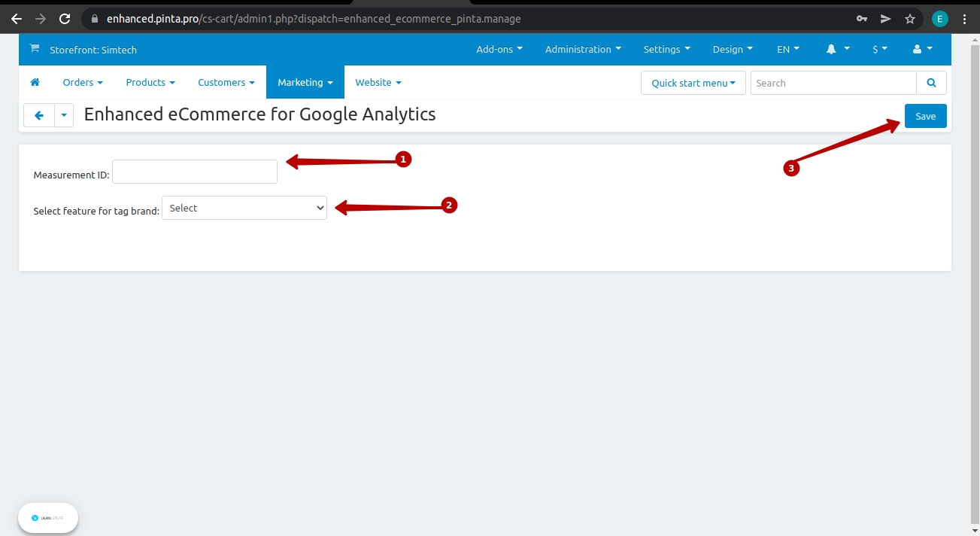The image size is (980, 536).
Task: Open Chrome's three-dot menu
Action: (964, 19)
